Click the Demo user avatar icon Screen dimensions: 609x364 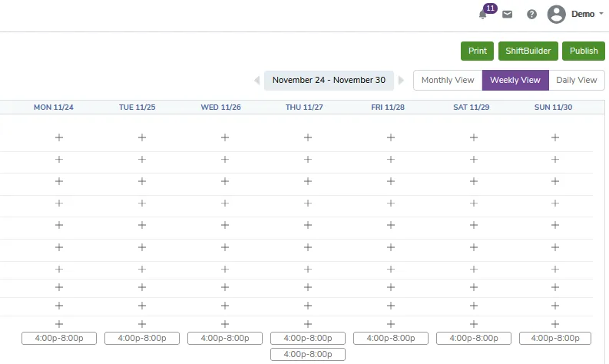click(x=556, y=15)
